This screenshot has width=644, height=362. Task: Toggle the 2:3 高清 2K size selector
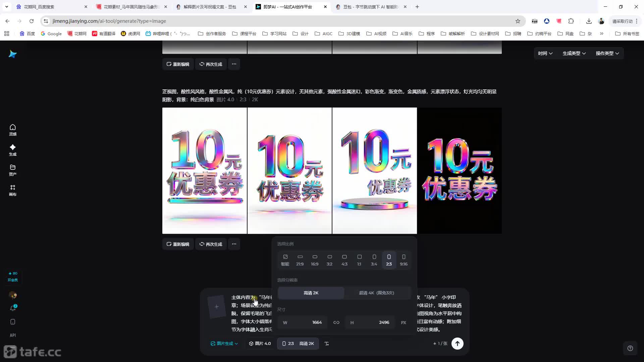coord(298,344)
